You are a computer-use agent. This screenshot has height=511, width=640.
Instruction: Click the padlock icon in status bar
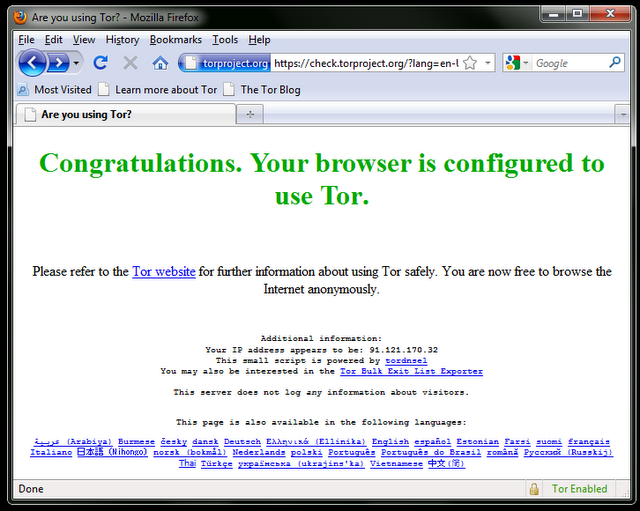[x=535, y=489]
